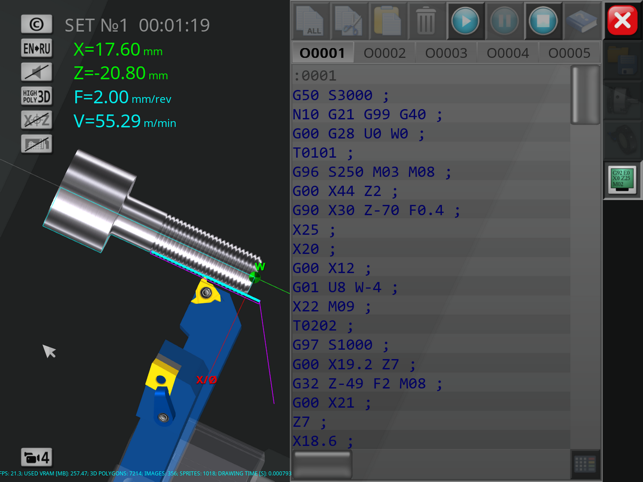Click the camera view 4 button
The height and width of the screenshot is (482, 643).
(x=36, y=458)
